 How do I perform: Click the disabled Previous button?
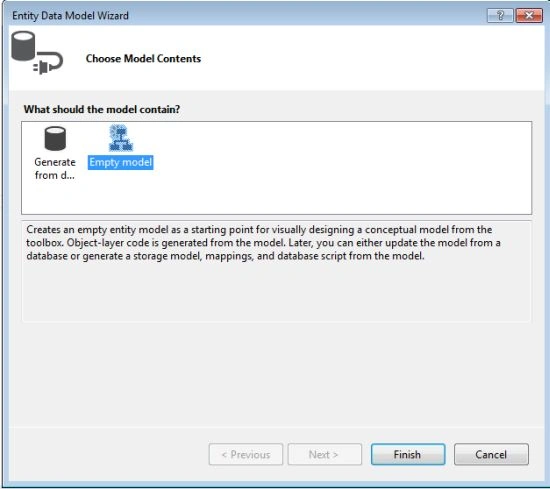(x=246, y=455)
